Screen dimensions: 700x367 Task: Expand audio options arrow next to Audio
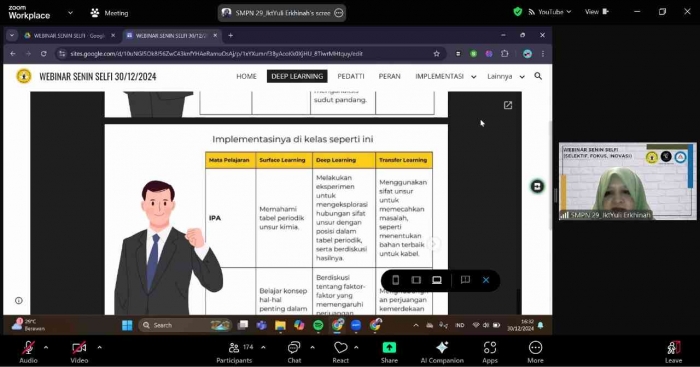pyautogui.click(x=46, y=347)
